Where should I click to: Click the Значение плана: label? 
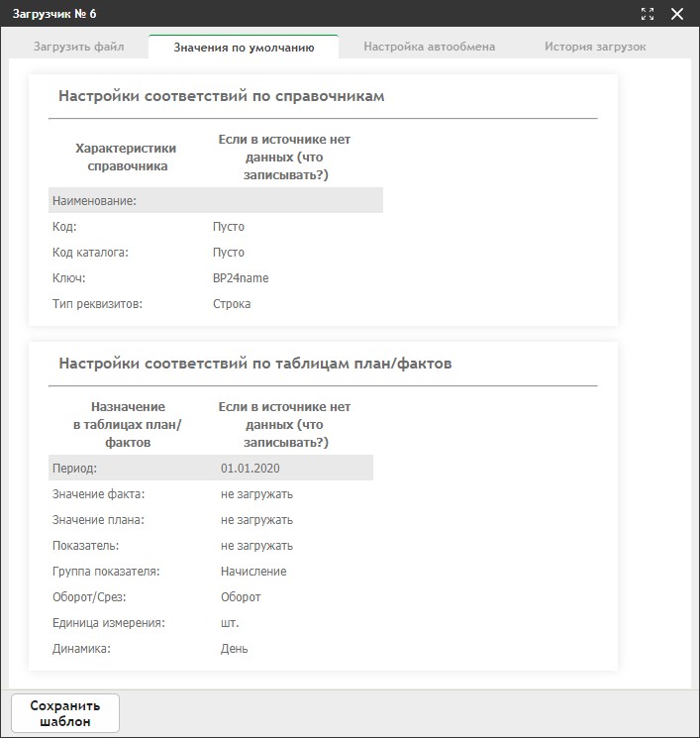98,520
